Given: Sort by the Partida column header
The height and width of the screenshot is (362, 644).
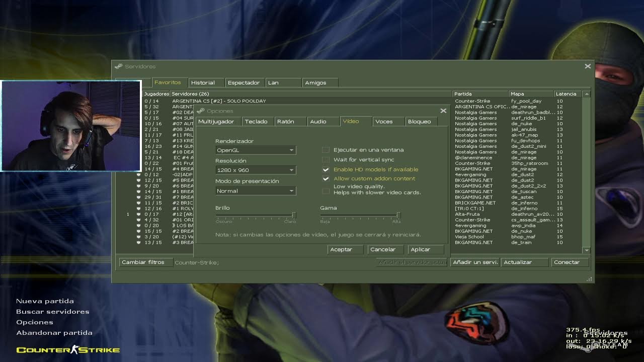Looking at the screenshot, I should click(x=481, y=94).
